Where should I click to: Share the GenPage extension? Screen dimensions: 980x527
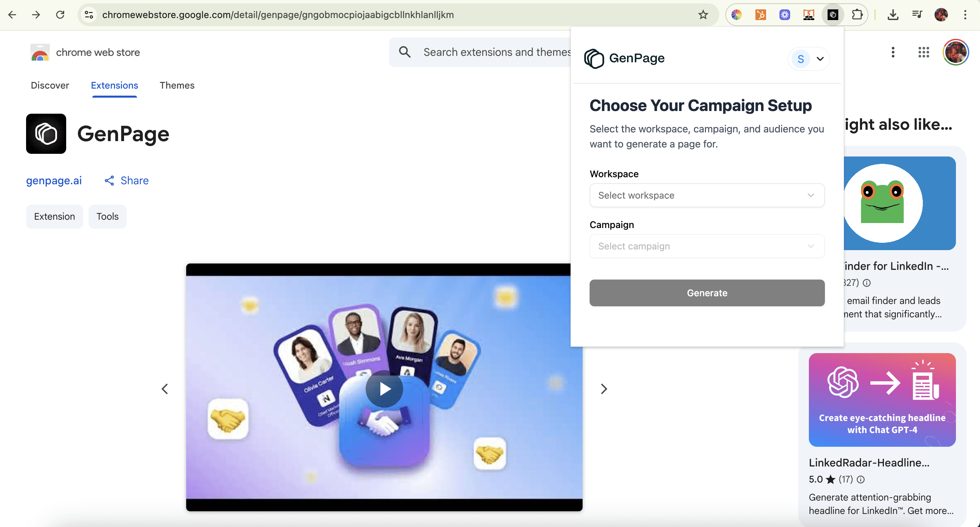click(x=127, y=180)
